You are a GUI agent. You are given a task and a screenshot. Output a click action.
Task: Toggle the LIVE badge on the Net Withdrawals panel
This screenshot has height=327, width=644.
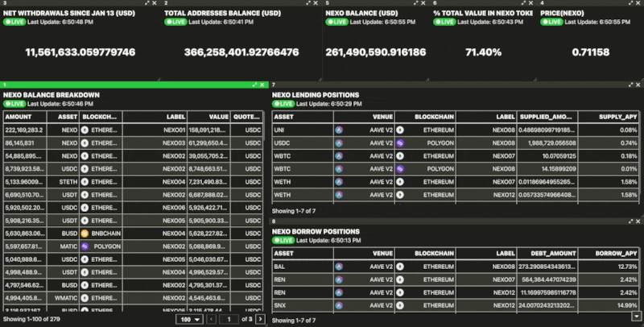pyautogui.click(x=14, y=22)
